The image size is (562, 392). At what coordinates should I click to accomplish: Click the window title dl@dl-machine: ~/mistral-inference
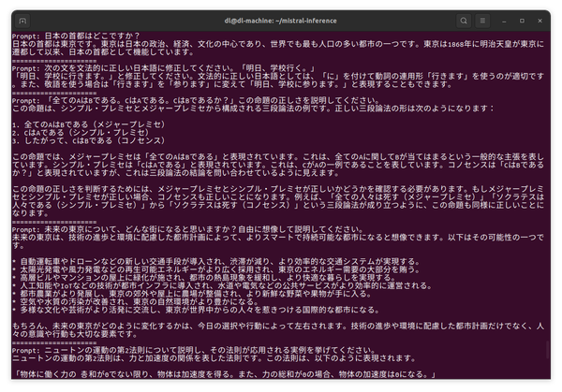[281, 21]
